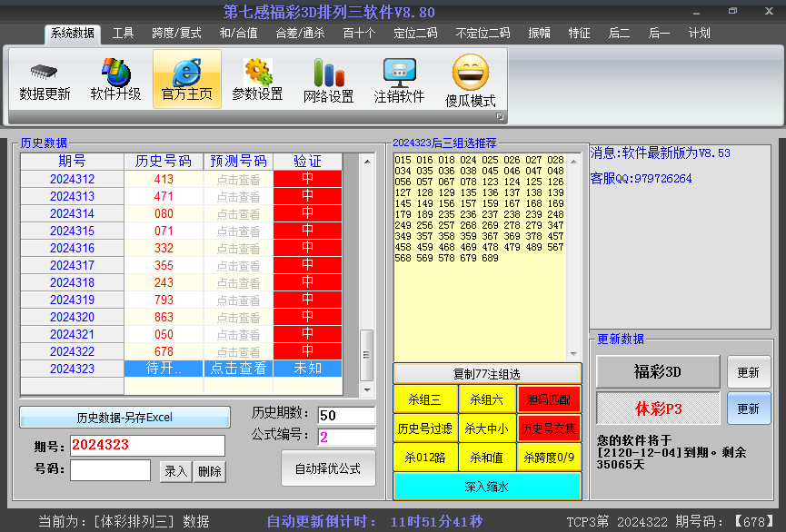The height and width of the screenshot is (532, 786).
Task: Click 客服QQ:979726264 message text
Action: point(642,178)
